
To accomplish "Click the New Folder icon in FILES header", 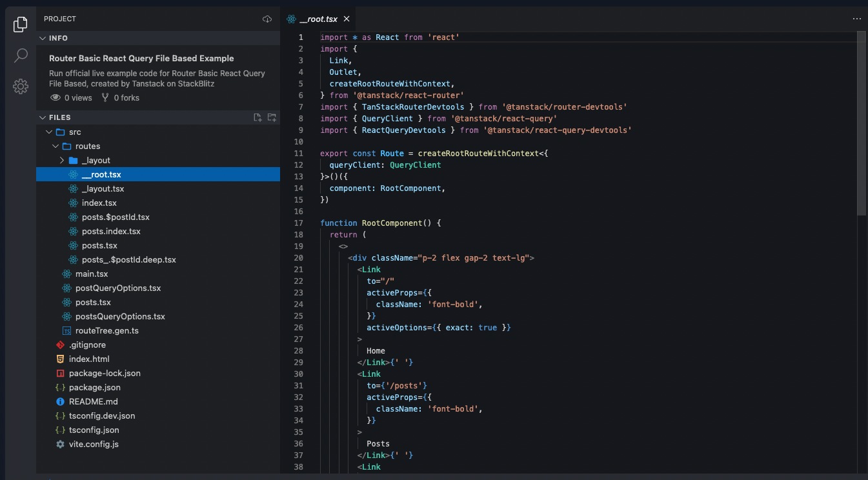I will tap(272, 117).
